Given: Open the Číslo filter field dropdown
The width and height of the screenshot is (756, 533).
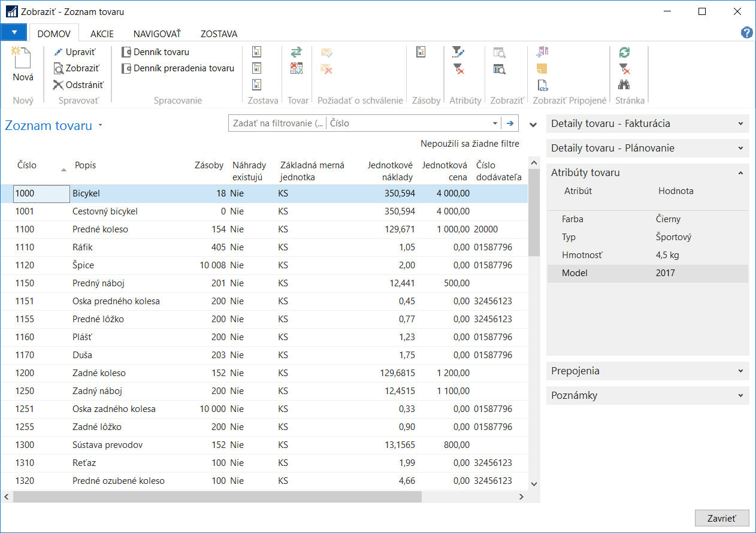Looking at the screenshot, I should click(495, 123).
